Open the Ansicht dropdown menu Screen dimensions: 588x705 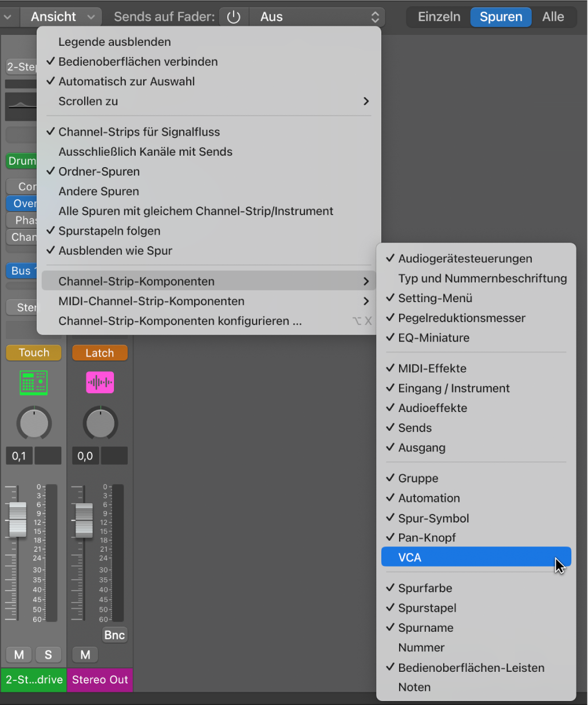point(61,17)
